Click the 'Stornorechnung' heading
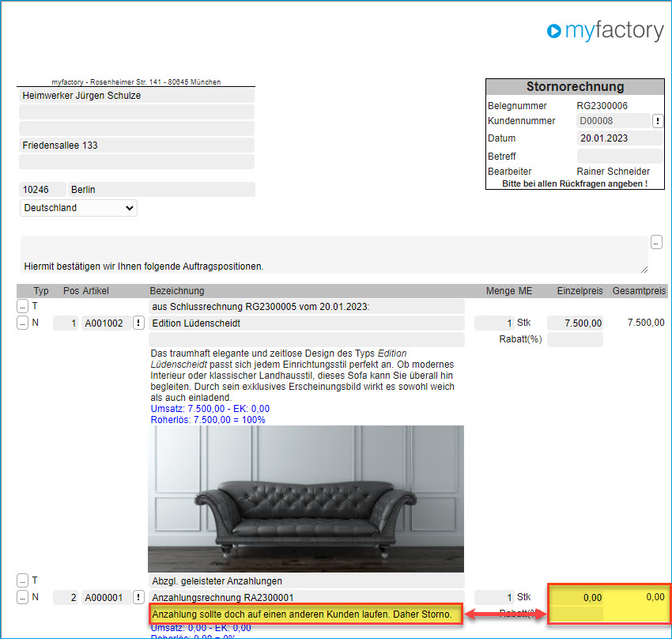 [575, 86]
